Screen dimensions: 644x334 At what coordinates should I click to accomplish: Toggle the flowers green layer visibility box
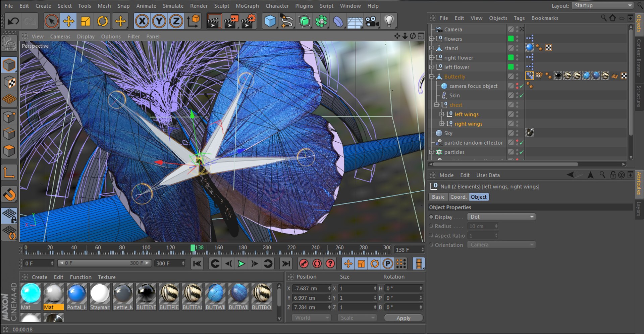pos(511,39)
